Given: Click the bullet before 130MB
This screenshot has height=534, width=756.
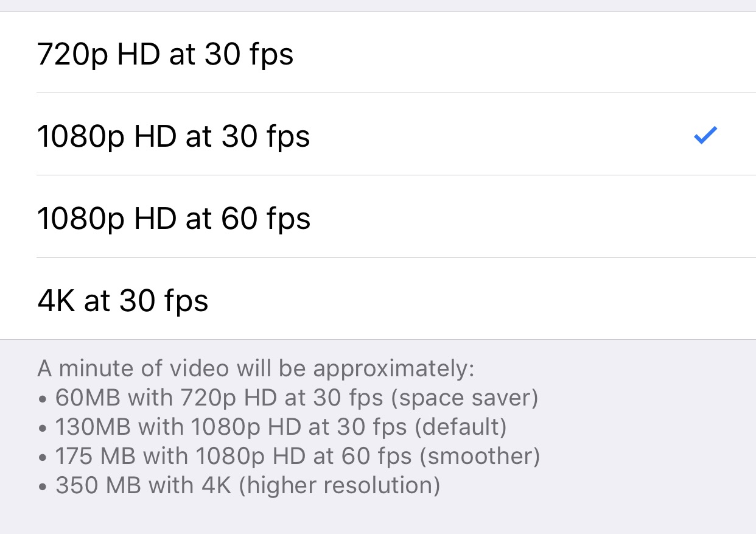Looking at the screenshot, I should click(42, 429).
